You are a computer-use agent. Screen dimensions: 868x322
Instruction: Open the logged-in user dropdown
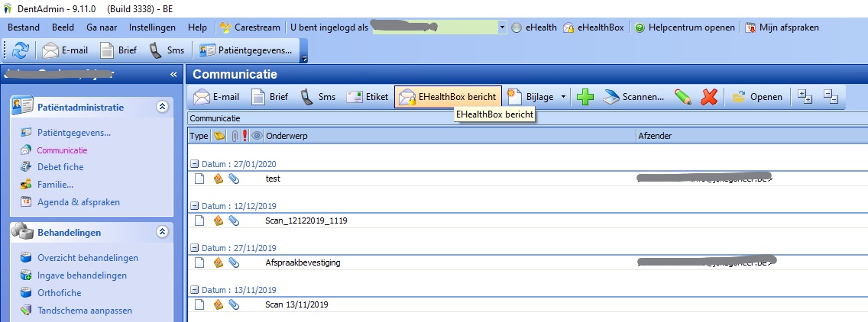point(502,27)
